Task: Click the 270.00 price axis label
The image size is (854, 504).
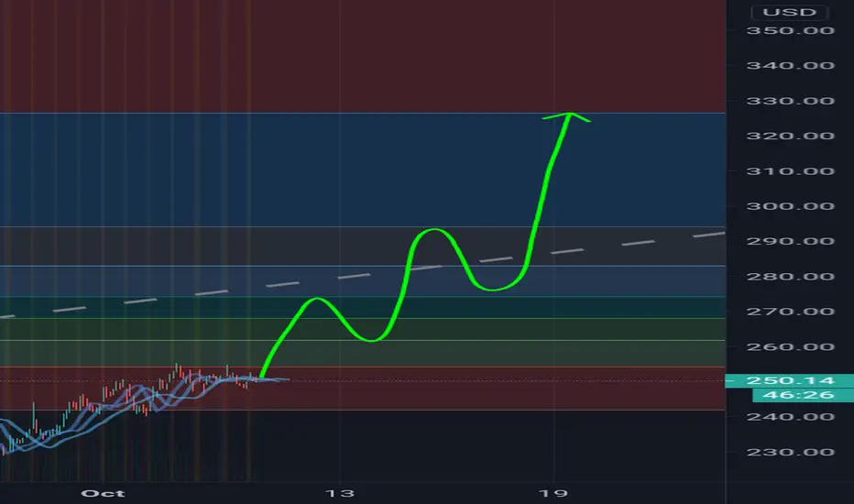Action: [790, 312]
